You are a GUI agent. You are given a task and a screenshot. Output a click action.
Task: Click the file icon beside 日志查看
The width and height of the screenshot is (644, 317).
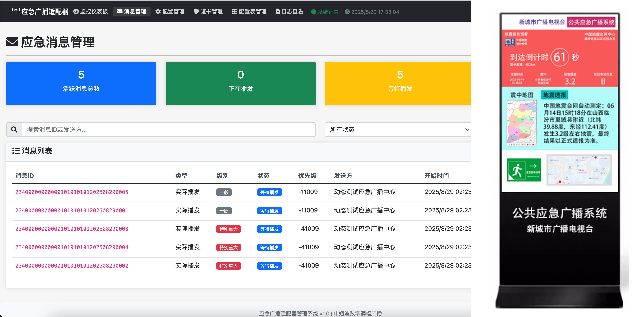click(x=278, y=11)
